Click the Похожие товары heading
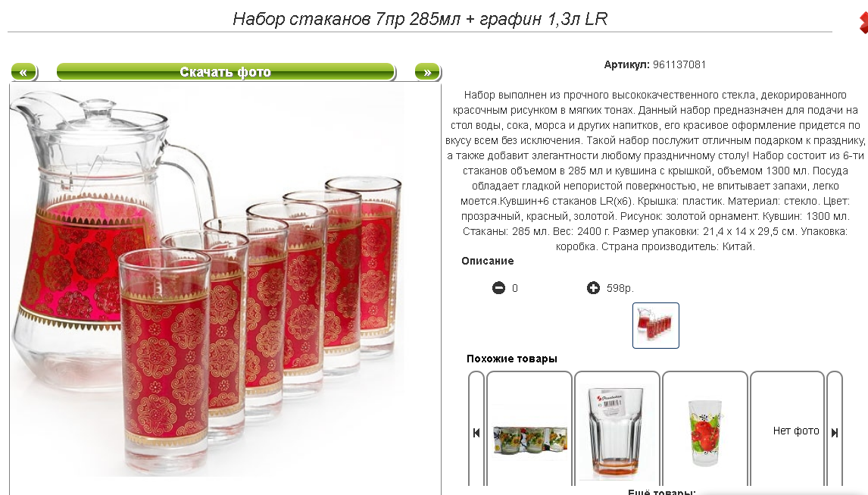 click(x=511, y=359)
